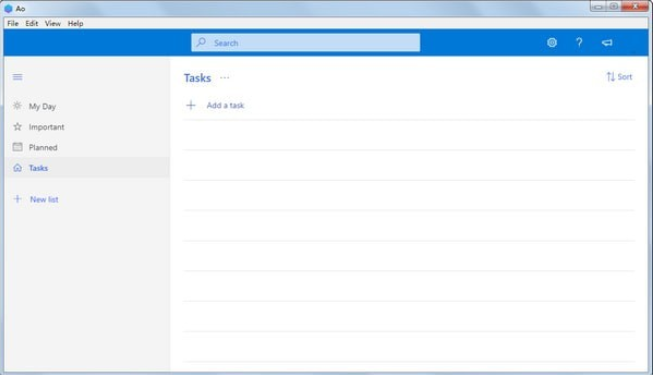The image size is (653, 375).
Task: Click the Add a task field
Action: tap(409, 105)
